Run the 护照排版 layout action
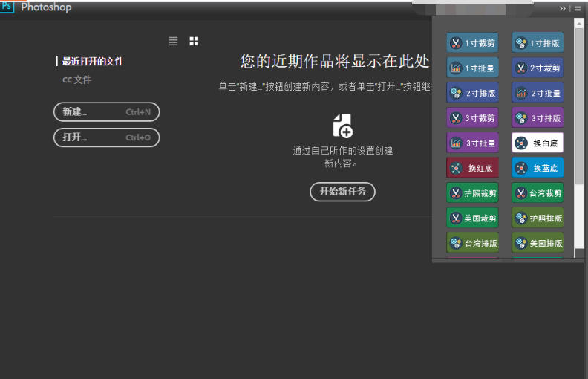588x379 pixels. [x=538, y=218]
